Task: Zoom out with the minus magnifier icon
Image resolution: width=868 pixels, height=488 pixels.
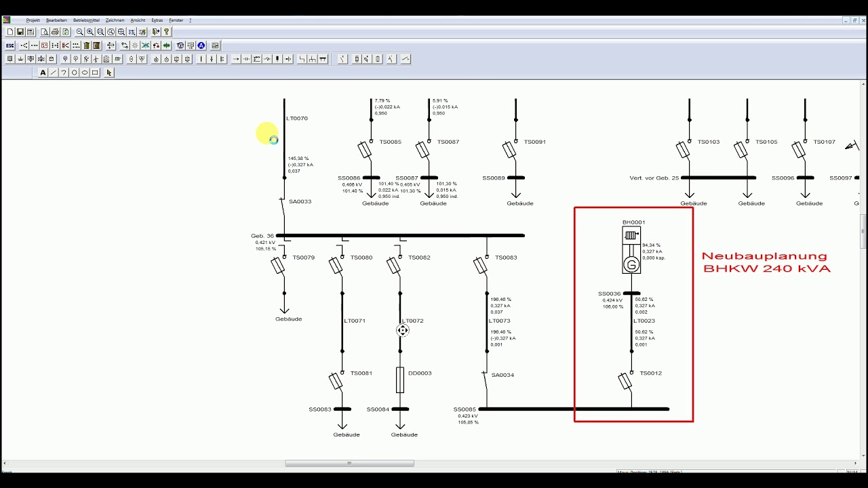Action: [79, 32]
